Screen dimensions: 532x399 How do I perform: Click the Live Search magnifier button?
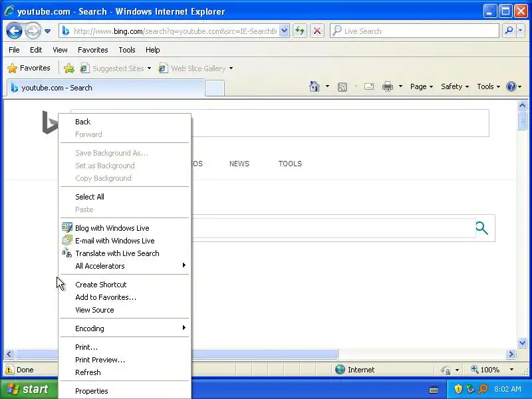pyautogui.click(x=509, y=31)
